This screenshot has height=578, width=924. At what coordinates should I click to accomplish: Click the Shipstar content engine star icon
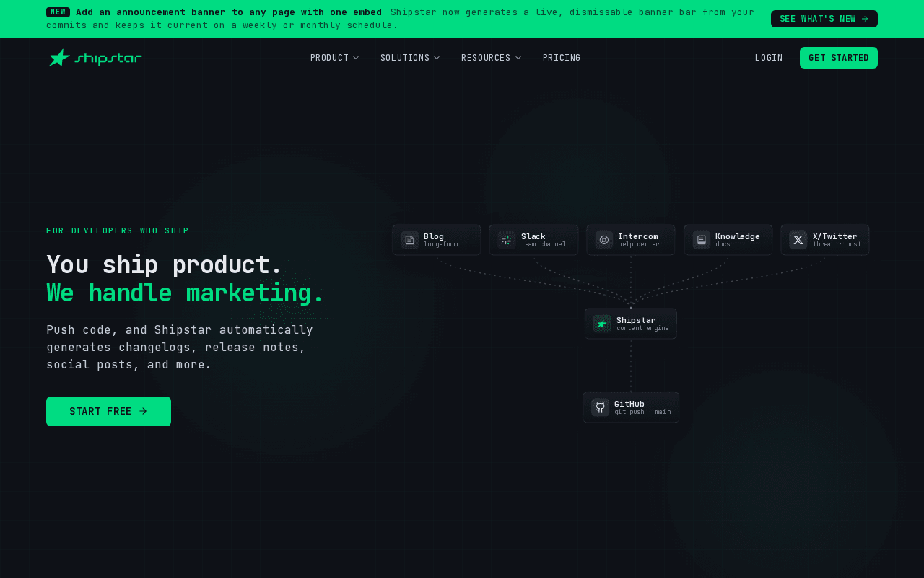602,324
